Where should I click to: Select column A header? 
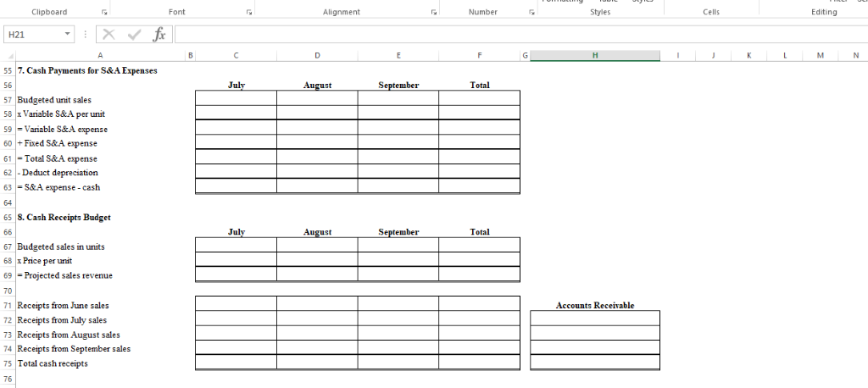(x=100, y=55)
